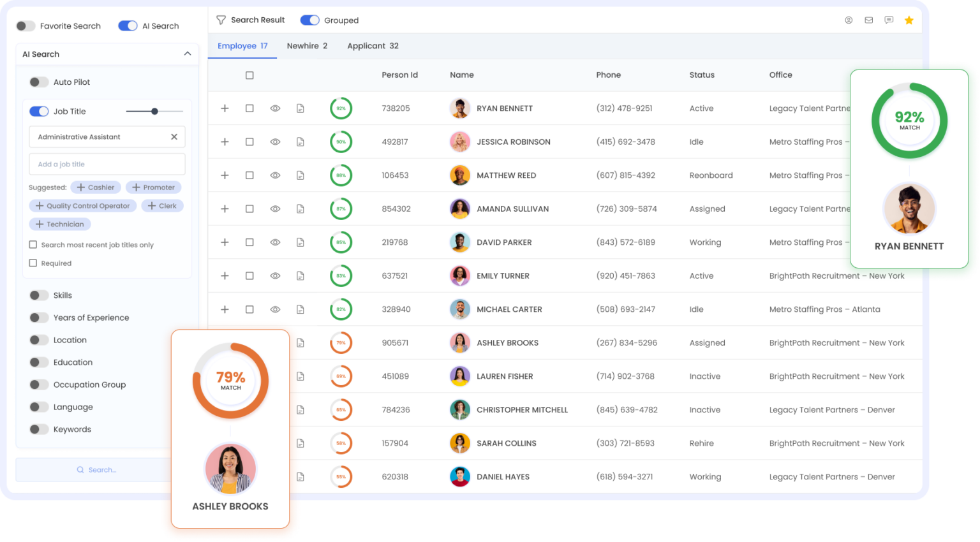
Task: Preview Matthew Reed using the eye icon
Action: click(275, 175)
